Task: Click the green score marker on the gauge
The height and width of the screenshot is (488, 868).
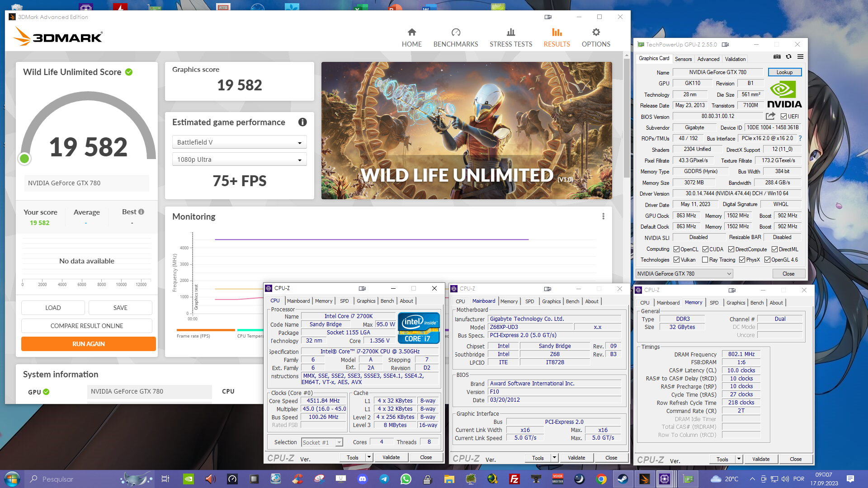Action: coord(24,158)
